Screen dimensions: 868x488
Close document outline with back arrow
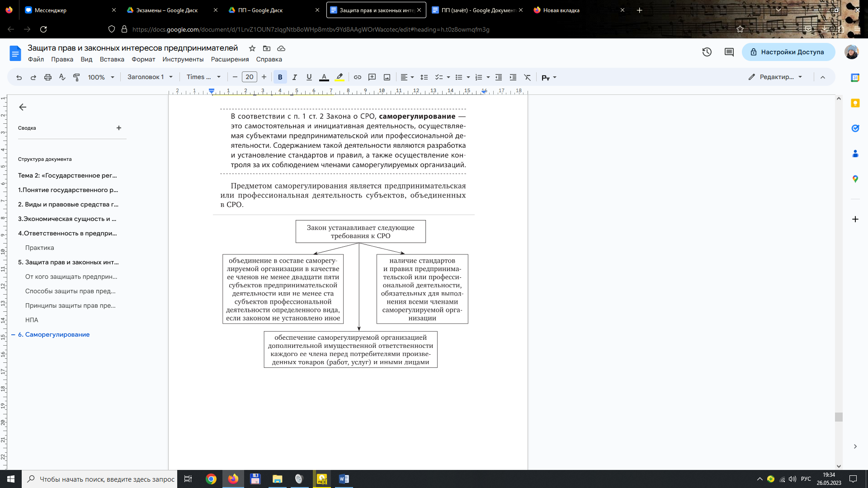[23, 107]
